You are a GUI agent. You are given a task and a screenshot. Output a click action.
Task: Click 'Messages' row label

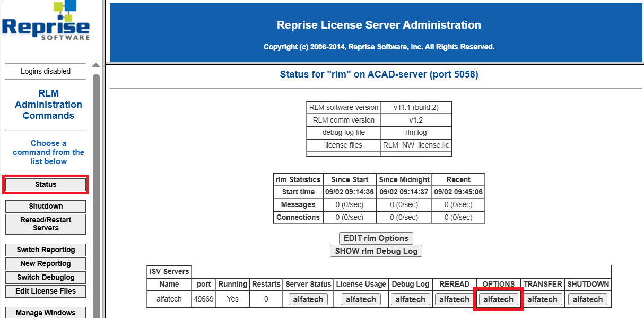pyautogui.click(x=298, y=205)
